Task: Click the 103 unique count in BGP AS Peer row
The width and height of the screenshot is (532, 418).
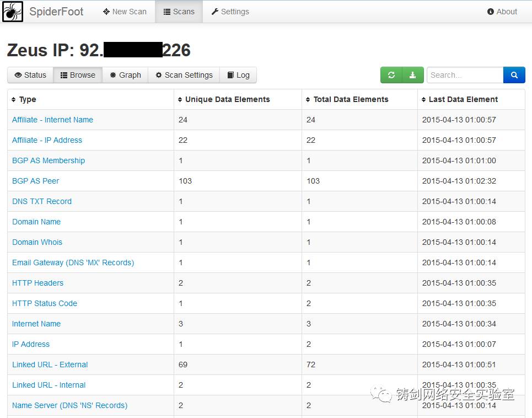Action: (x=185, y=181)
